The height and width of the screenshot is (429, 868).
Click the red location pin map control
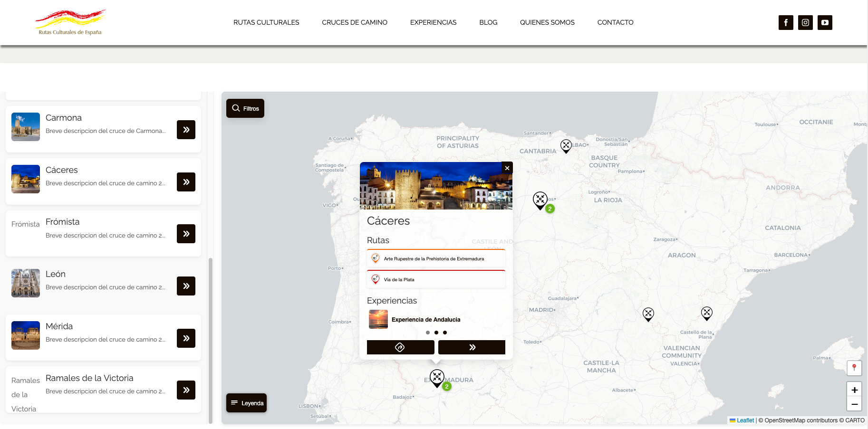854,368
